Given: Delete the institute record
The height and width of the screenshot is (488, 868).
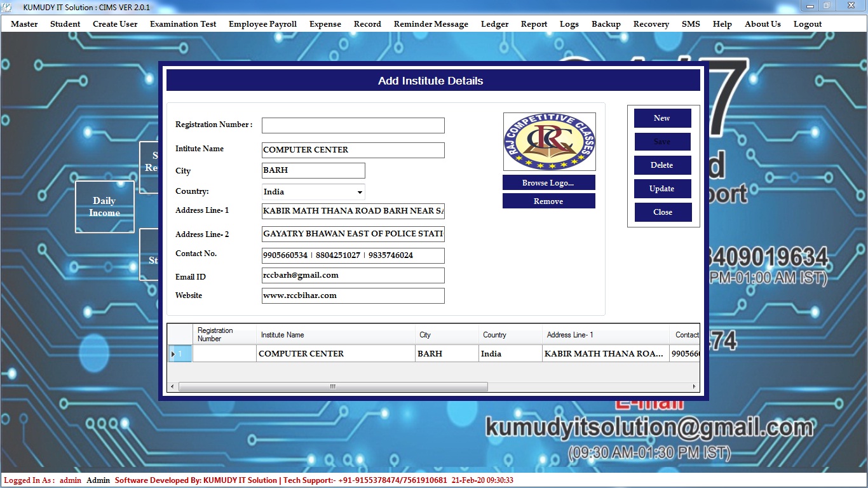Looking at the screenshot, I should point(662,165).
